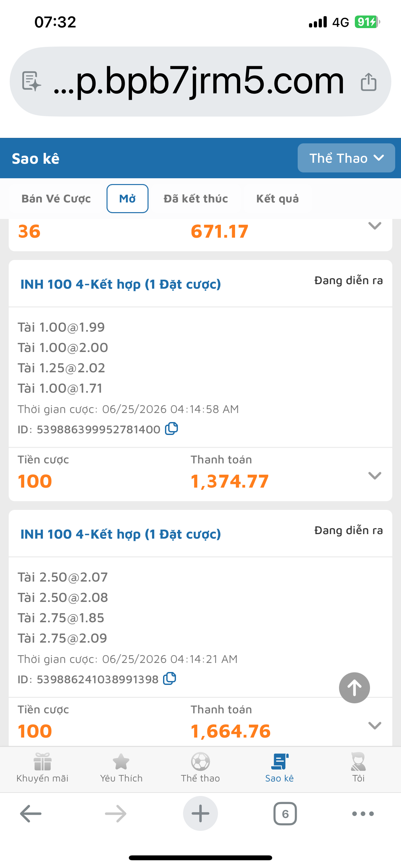Open the Tôi profile icon
This screenshot has width=401, height=868.
[358, 768]
